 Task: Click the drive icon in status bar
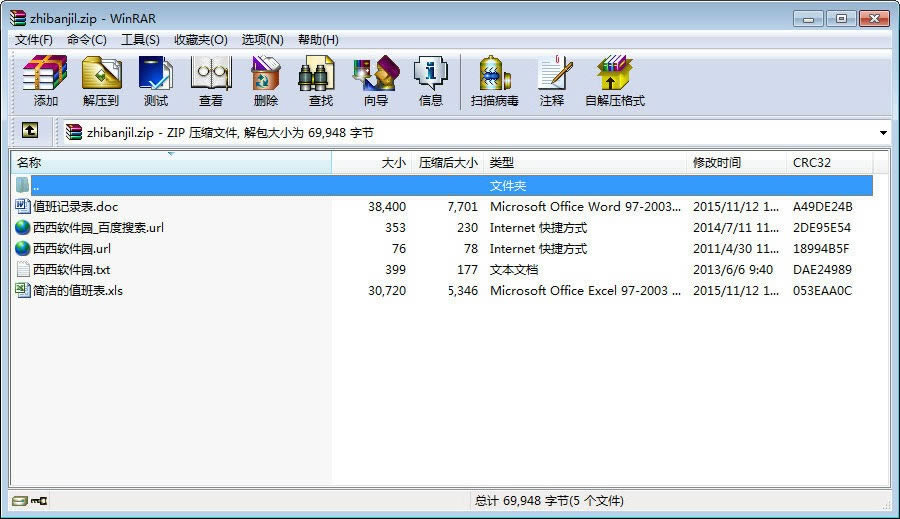pos(19,500)
